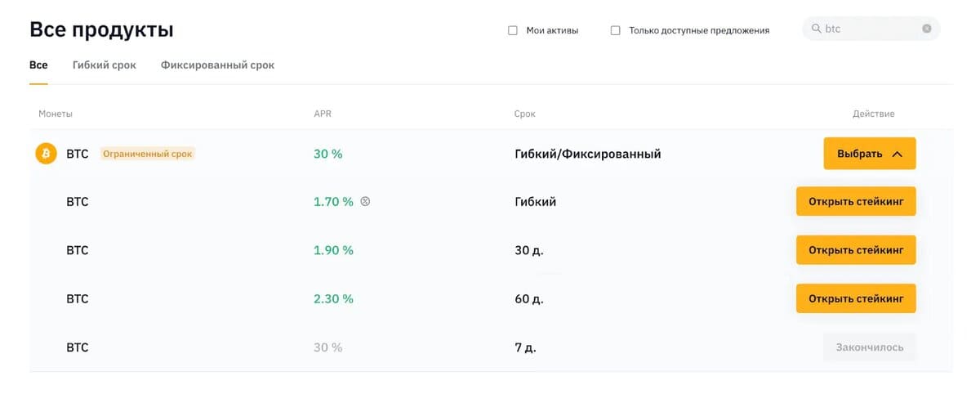Open the «Гибкий срок» tab
The width and height of the screenshot is (980, 394).
click(x=105, y=65)
